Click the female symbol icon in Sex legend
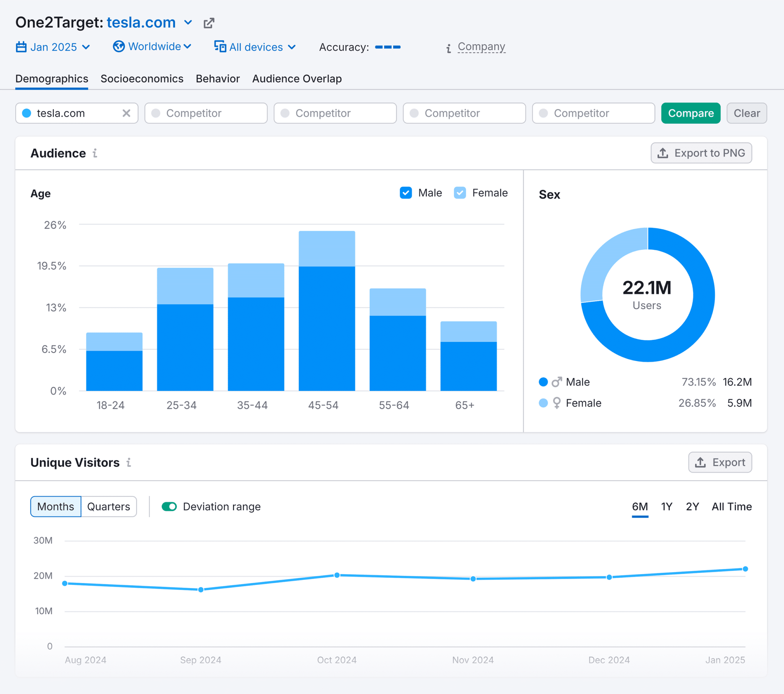The height and width of the screenshot is (694, 784). pyautogui.click(x=557, y=403)
